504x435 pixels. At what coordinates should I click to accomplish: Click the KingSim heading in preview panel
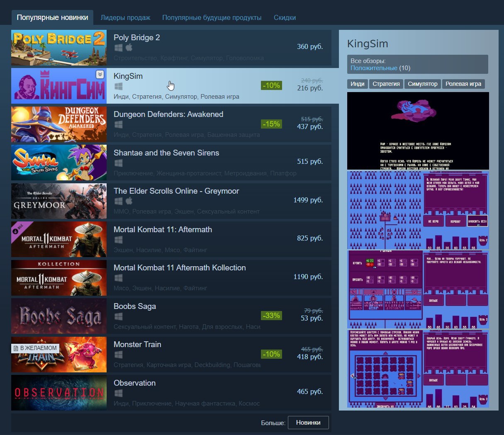(368, 44)
